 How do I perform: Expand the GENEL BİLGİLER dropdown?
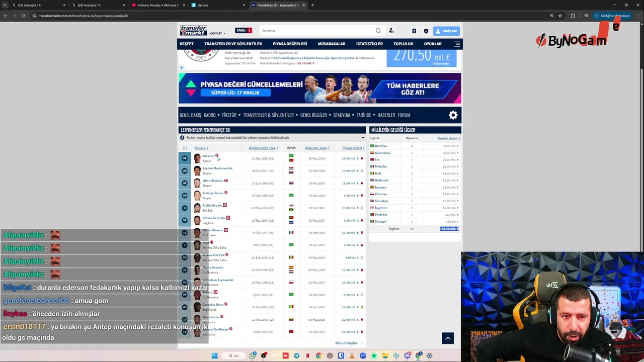point(315,115)
